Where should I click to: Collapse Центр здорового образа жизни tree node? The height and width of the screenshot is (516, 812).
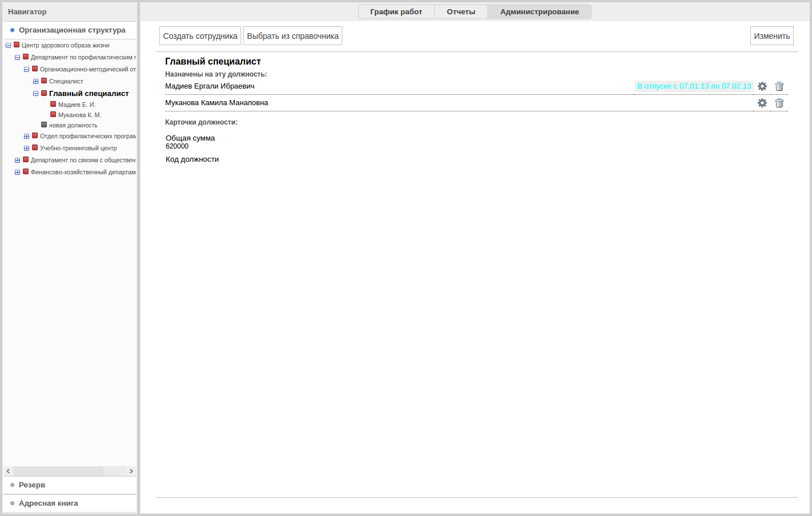pos(8,46)
